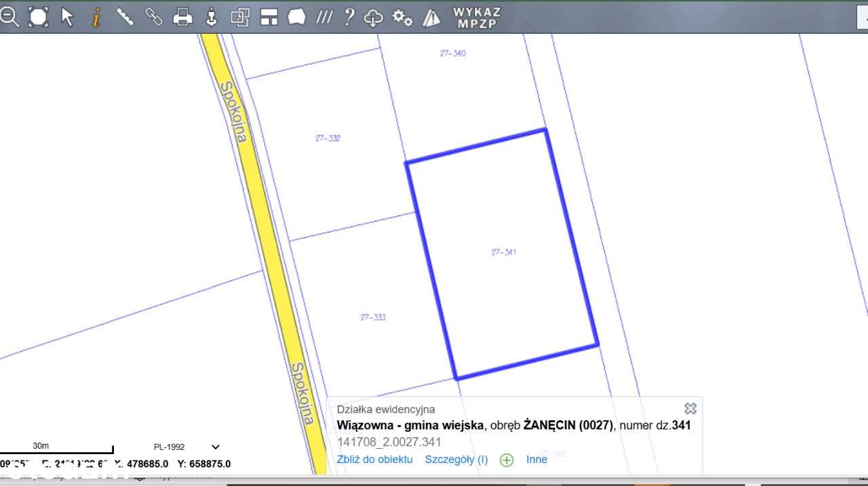Close the parcel info popup

point(690,408)
